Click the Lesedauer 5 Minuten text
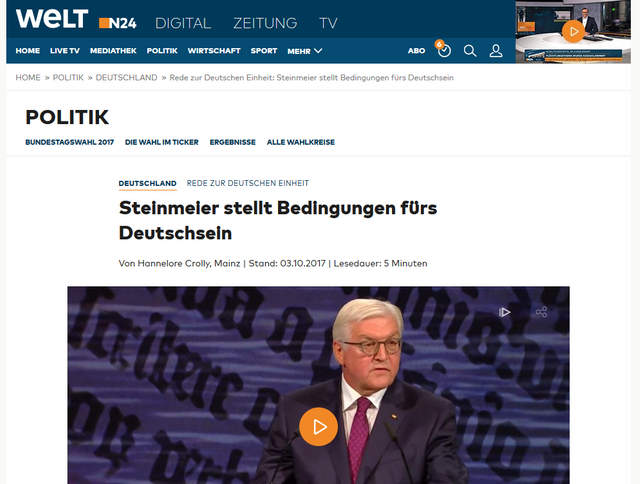The image size is (640, 484). 380,263
